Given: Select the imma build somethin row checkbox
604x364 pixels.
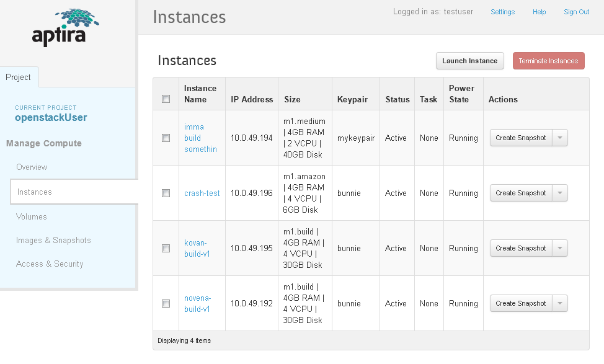Looking at the screenshot, I should tap(166, 138).
